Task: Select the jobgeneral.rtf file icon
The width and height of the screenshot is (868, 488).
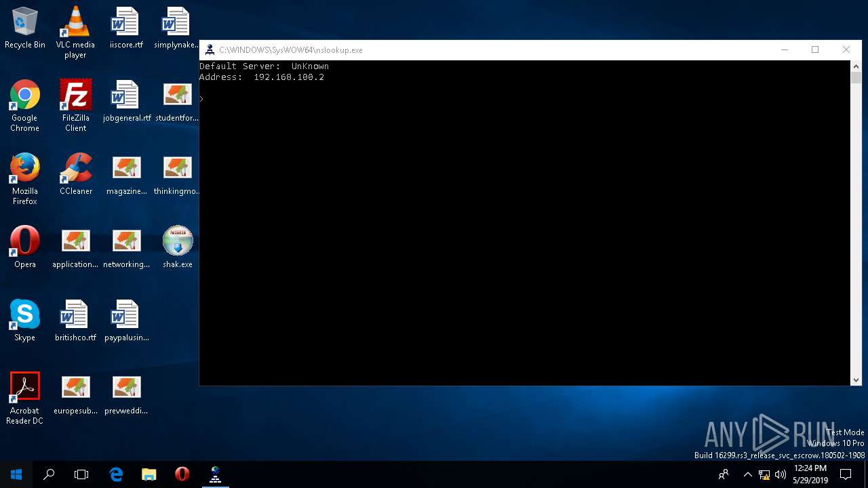Action: [126, 102]
